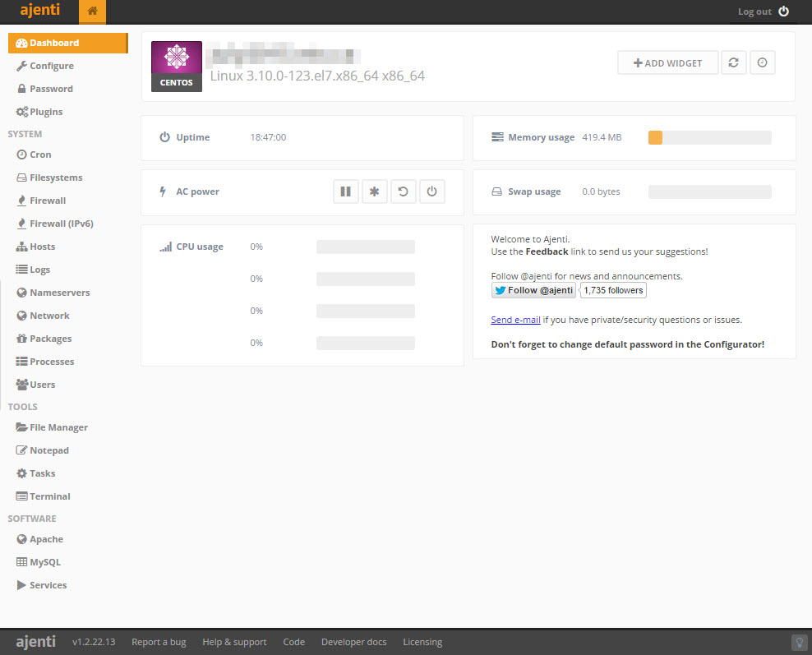Click the lightbulb feedback icon in footer
812x655 pixels.
(799, 643)
